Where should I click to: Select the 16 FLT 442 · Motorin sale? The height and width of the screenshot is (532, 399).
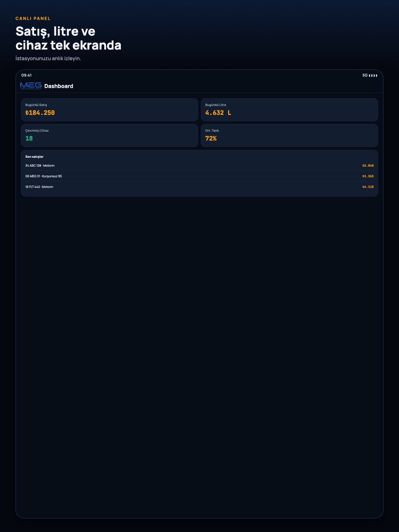pos(199,187)
